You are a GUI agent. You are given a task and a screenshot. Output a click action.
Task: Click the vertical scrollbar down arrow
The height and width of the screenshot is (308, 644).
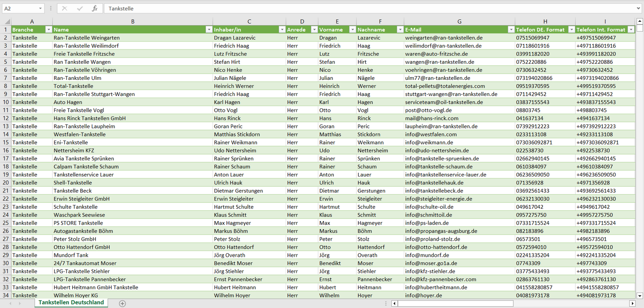click(640, 295)
